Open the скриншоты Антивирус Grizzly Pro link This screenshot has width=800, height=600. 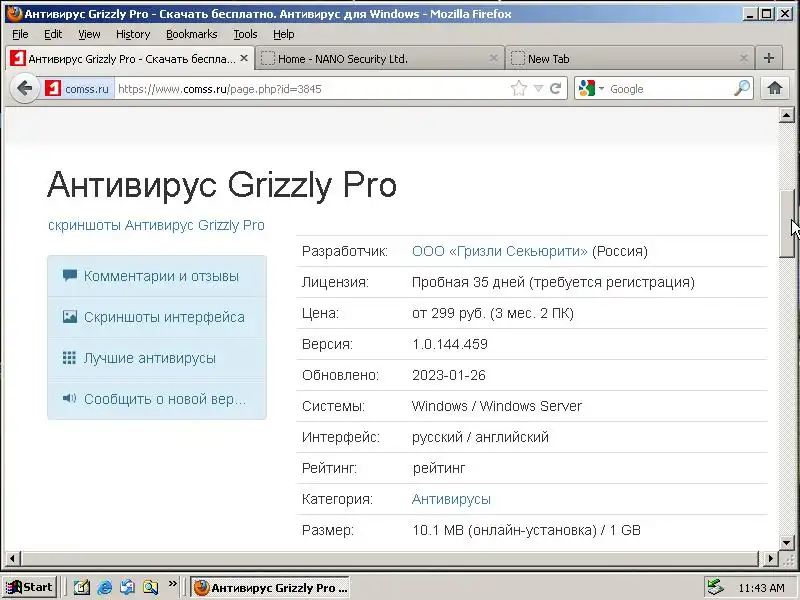point(156,225)
